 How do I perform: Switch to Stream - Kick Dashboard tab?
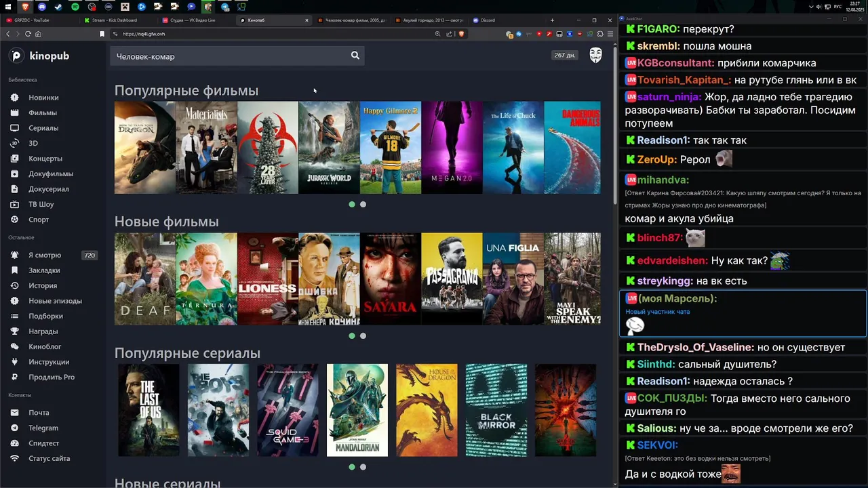[118, 20]
